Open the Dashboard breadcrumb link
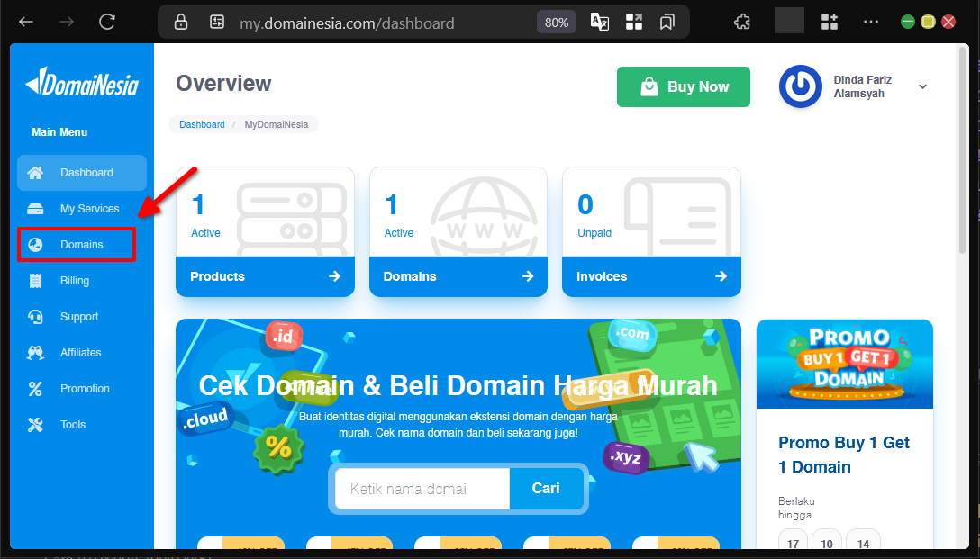The height and width of the screenshot is (559, 980). pyautogui.click(x=202, y=124)
